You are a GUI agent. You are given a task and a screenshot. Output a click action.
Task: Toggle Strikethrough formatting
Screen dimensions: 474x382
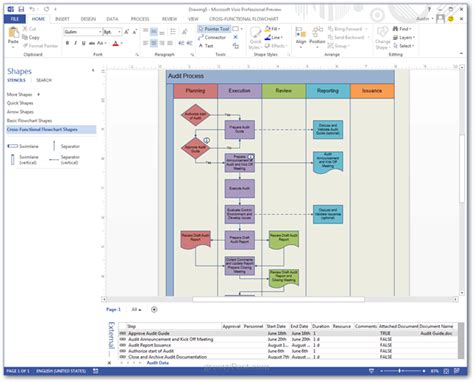coord(92,43)
